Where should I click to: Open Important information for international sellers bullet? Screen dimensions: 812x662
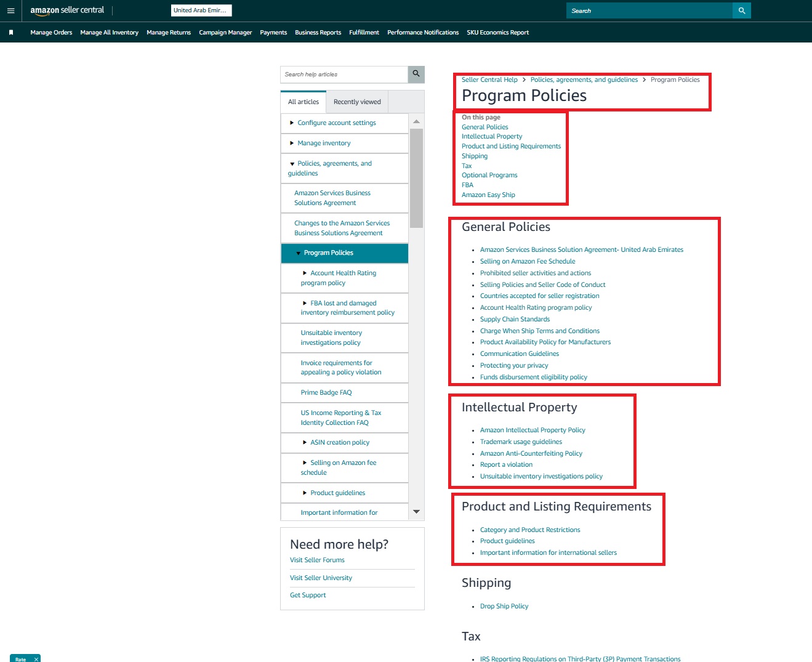[x=549, y=553]
